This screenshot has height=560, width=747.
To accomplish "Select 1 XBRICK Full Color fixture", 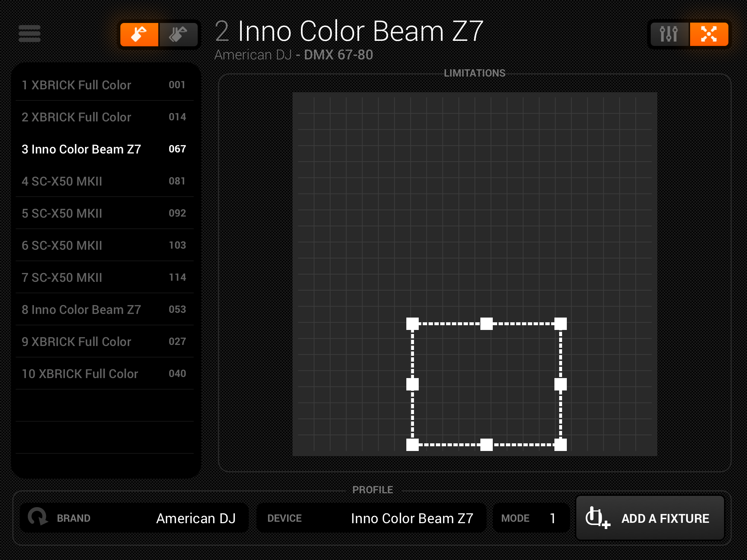I will (104, 85).
